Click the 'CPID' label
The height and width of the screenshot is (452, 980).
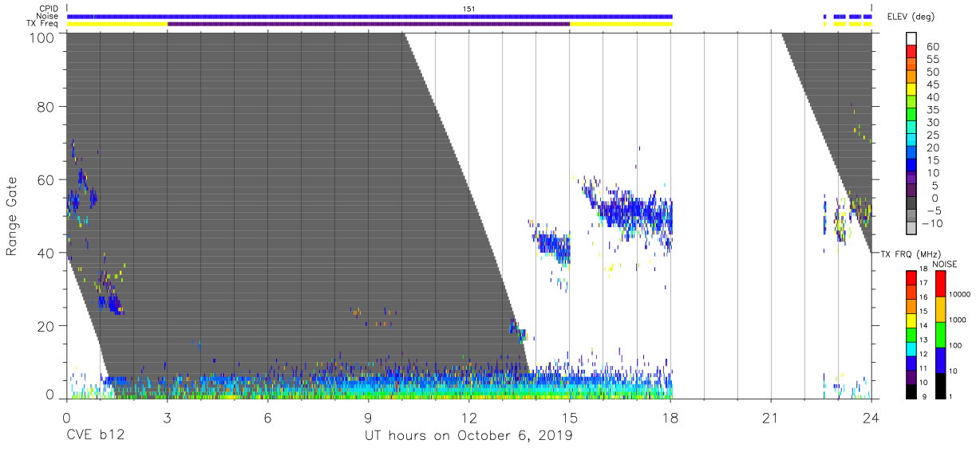[x=48, y=9]
